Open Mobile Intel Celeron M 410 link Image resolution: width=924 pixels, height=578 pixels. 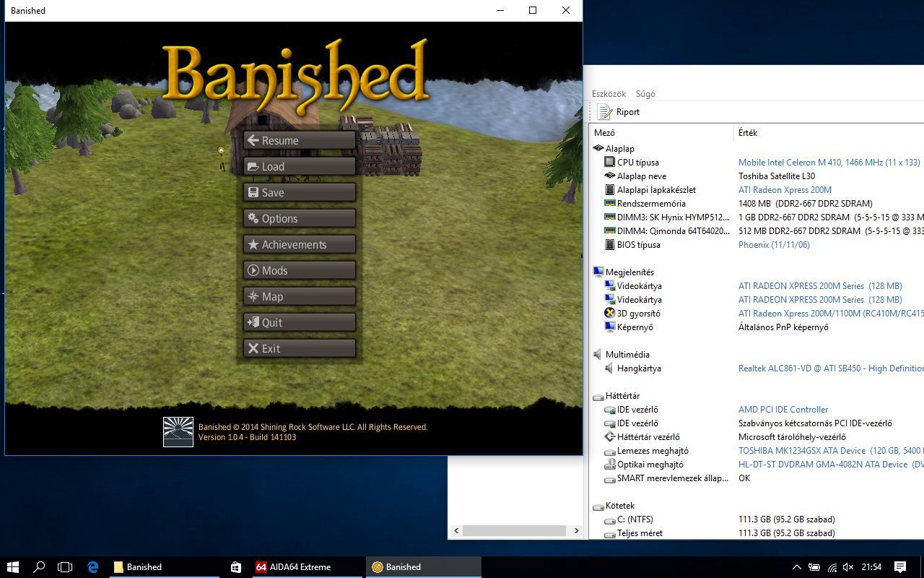click(x=829, y=163)
